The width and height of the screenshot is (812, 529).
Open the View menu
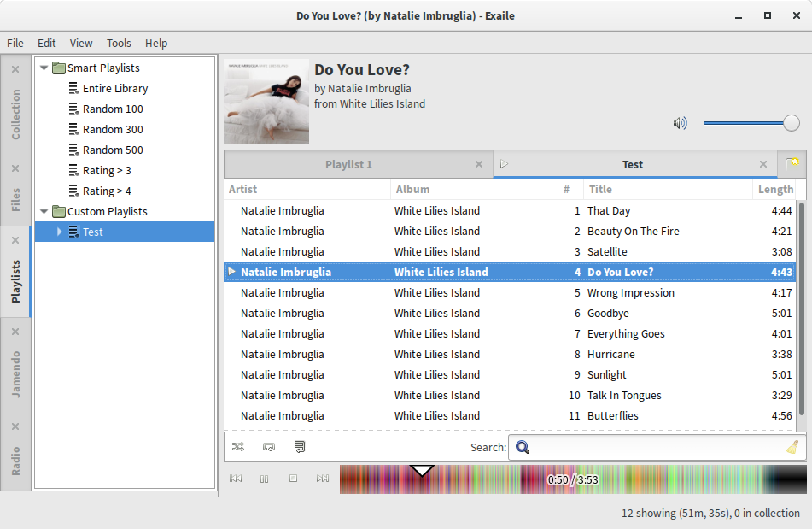pyautogui.click(x=81, y=43)
